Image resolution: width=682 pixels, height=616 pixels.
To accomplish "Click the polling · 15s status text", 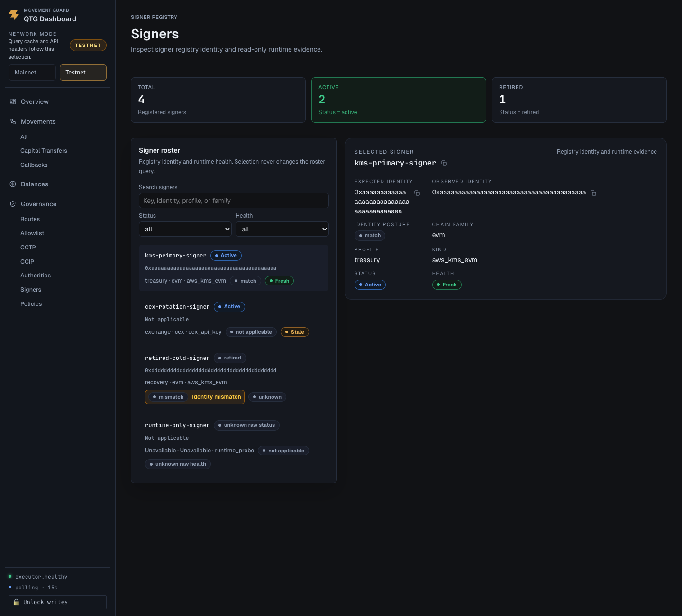I will coord(36,588).
